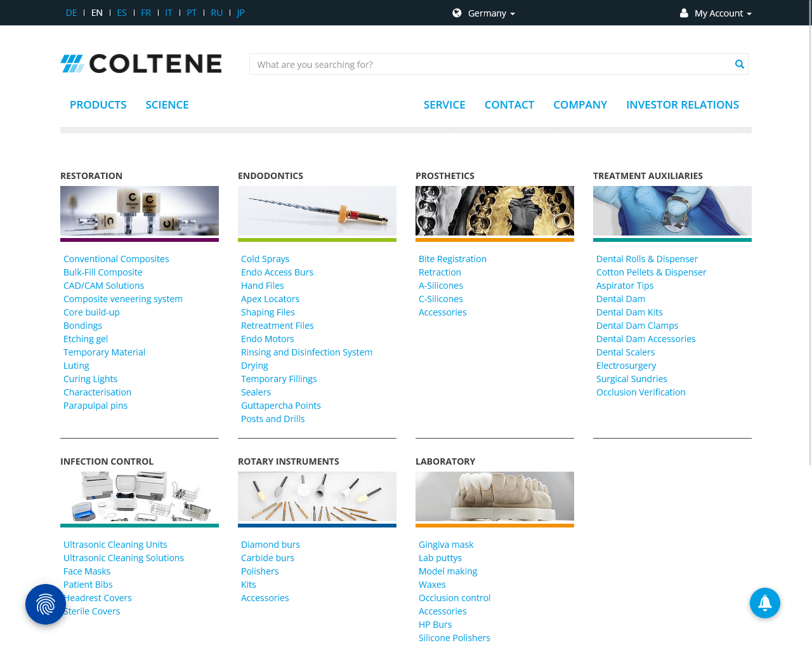Screen dimensions: 812x650
Task: Go to Model making
Action: [x=448, y=571]
